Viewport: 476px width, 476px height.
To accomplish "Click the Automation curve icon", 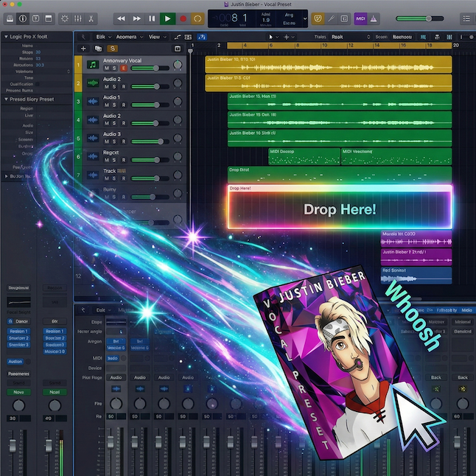I will tap(178, 37).
